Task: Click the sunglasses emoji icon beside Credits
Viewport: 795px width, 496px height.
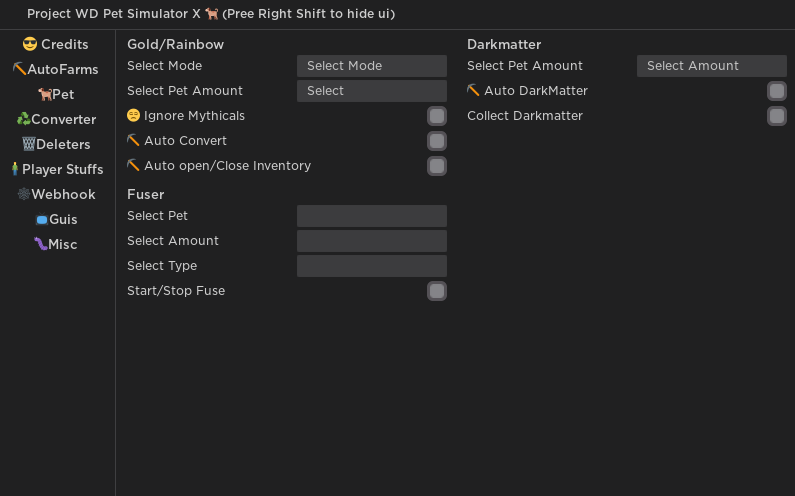Action: coord(30,44)
